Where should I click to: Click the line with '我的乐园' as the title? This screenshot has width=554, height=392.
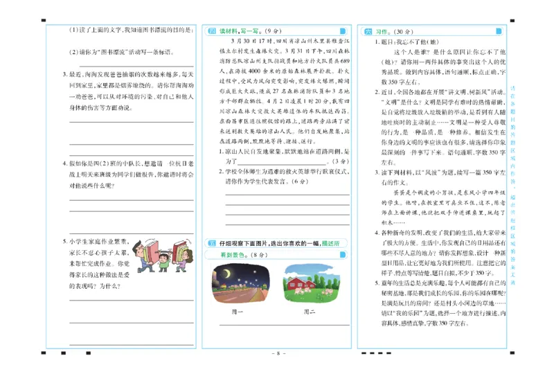click(443, 313)
